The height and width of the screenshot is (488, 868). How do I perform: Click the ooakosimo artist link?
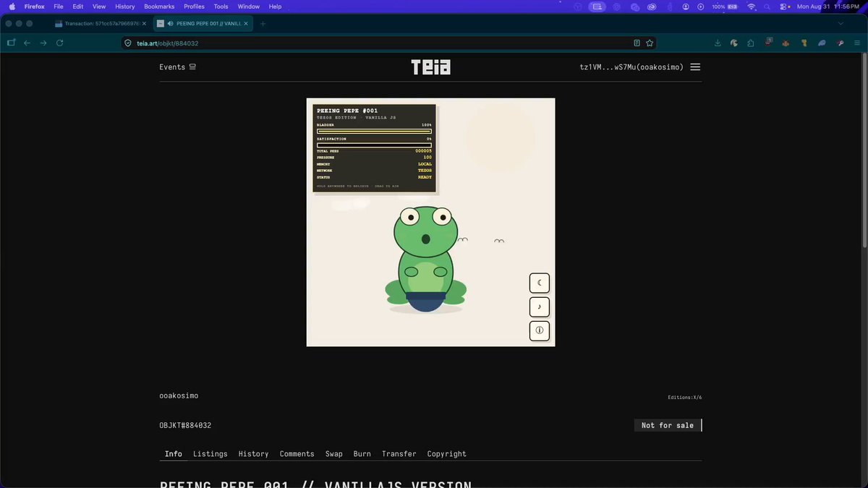click(x=179, y=396)
